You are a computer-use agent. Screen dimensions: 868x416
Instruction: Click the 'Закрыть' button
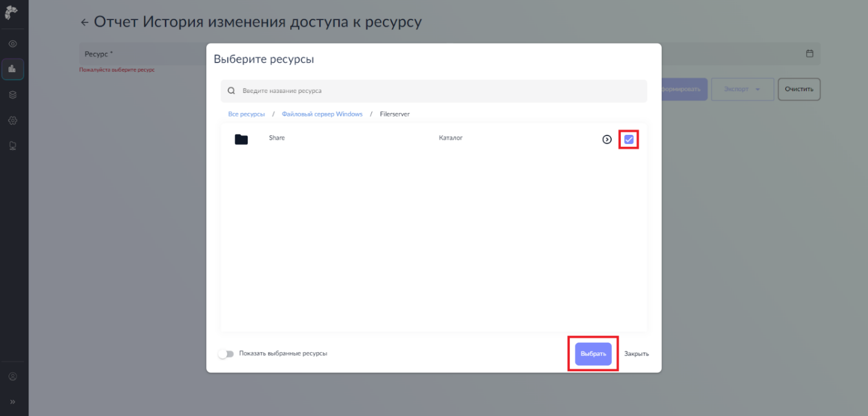click(x=636, y=353)
